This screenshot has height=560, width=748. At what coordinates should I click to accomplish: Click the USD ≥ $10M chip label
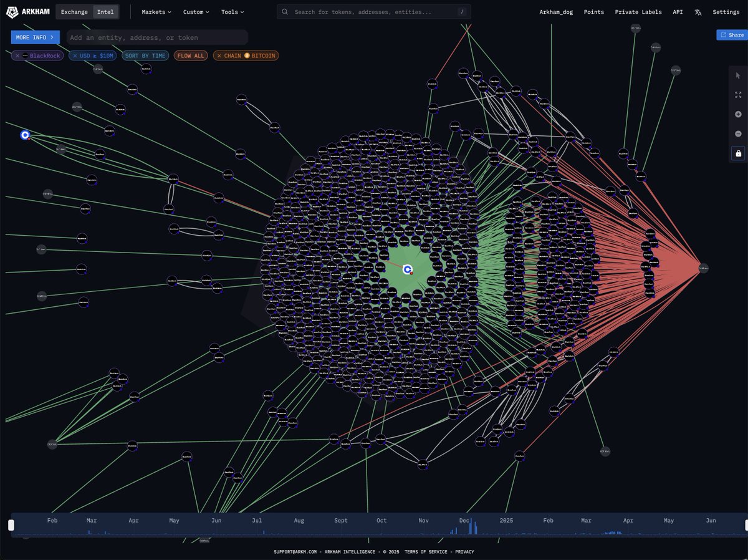[x=97, y=56]
